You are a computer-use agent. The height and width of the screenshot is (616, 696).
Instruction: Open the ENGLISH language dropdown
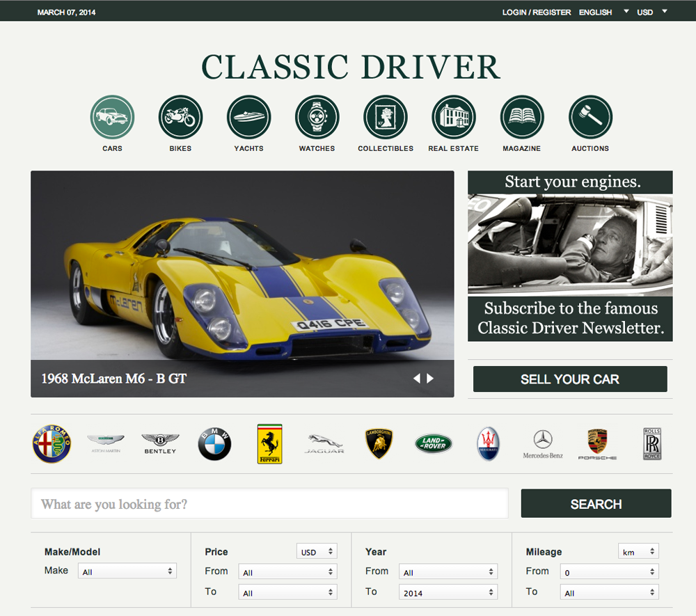[x=603, y=12]
